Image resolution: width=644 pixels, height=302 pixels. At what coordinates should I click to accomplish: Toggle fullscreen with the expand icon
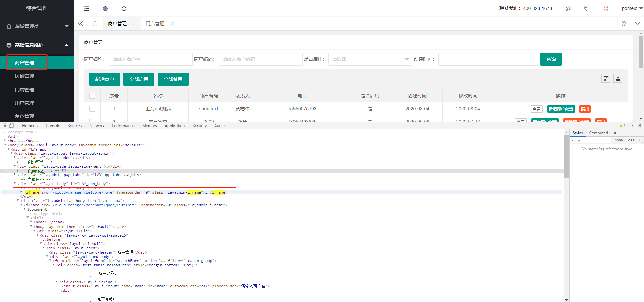tap(606, 9)
